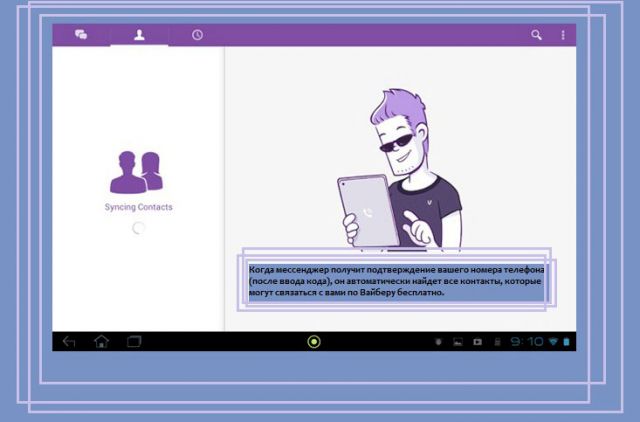
Task: Tap the Android home button
Action: click(x=101, y=341)
